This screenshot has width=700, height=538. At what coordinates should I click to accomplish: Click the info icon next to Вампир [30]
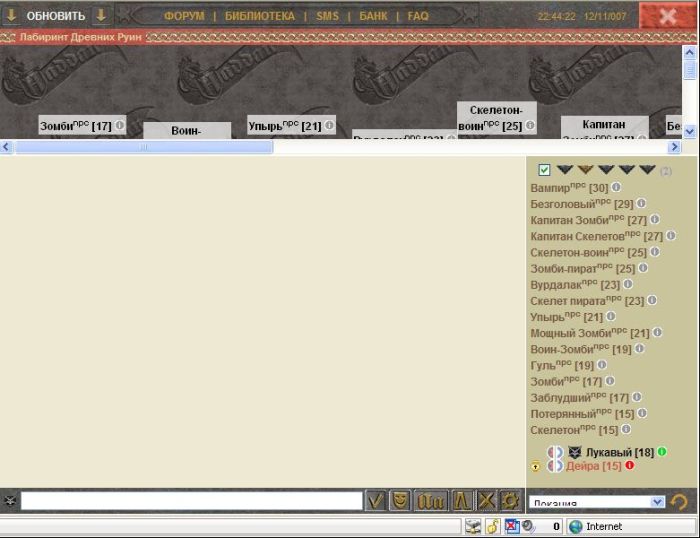pyautogui.click(x=616, y=187)
